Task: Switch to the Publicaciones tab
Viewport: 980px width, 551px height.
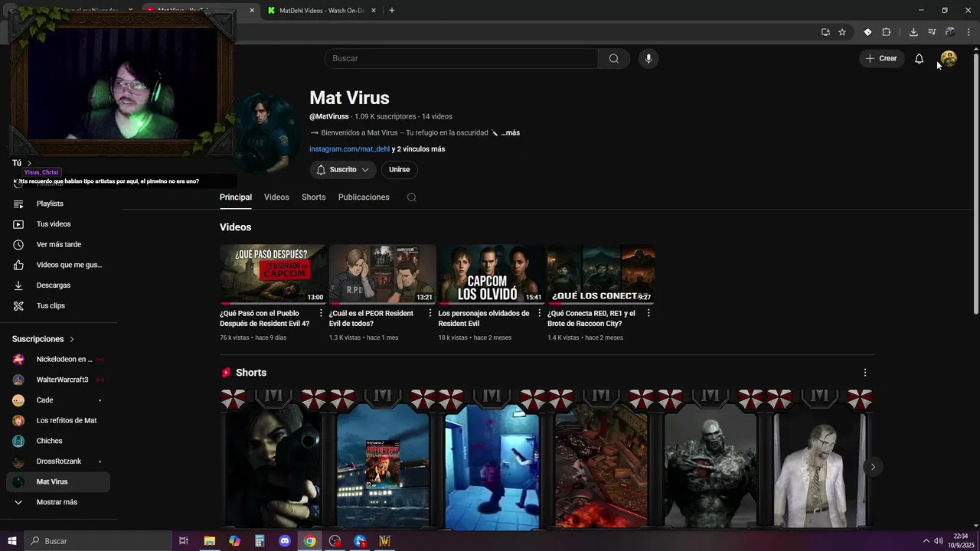Action: (364, 197)
